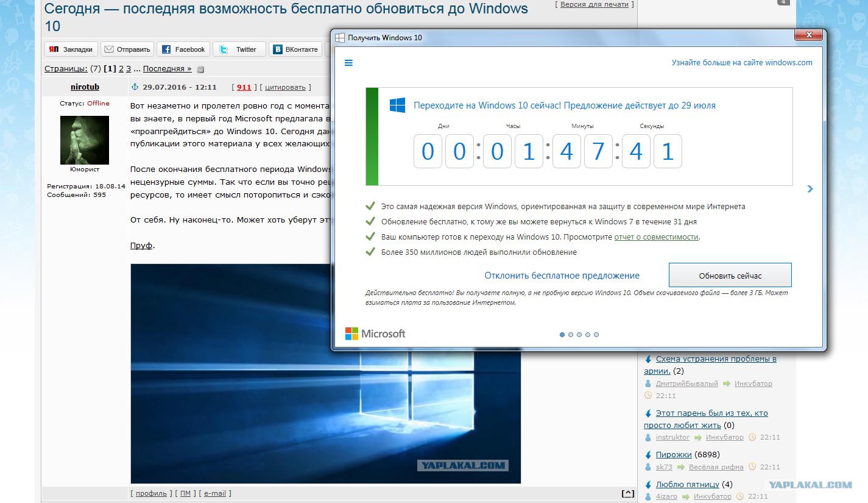
Task: Open the 'отчет о совместимости' link
Action: (x=657, y=237)
